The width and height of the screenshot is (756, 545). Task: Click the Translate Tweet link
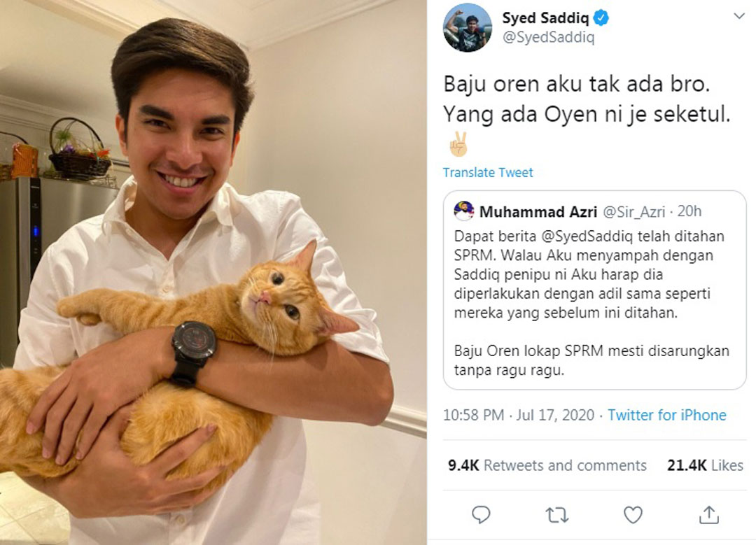point(488,173)
